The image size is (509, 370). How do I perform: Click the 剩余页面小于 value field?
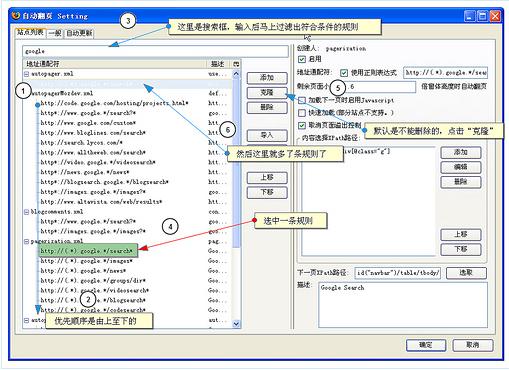pos(380,87)
